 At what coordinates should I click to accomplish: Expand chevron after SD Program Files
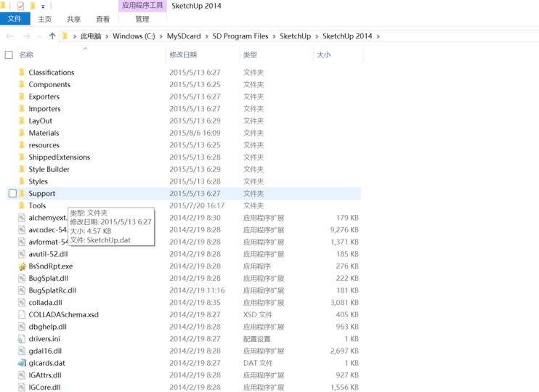tap(274, 36)
